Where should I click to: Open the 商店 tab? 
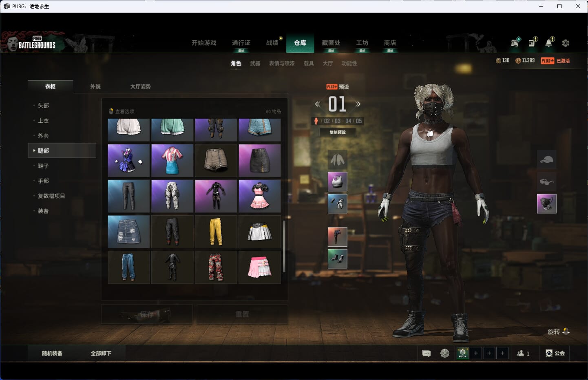[x=390, y=43]
